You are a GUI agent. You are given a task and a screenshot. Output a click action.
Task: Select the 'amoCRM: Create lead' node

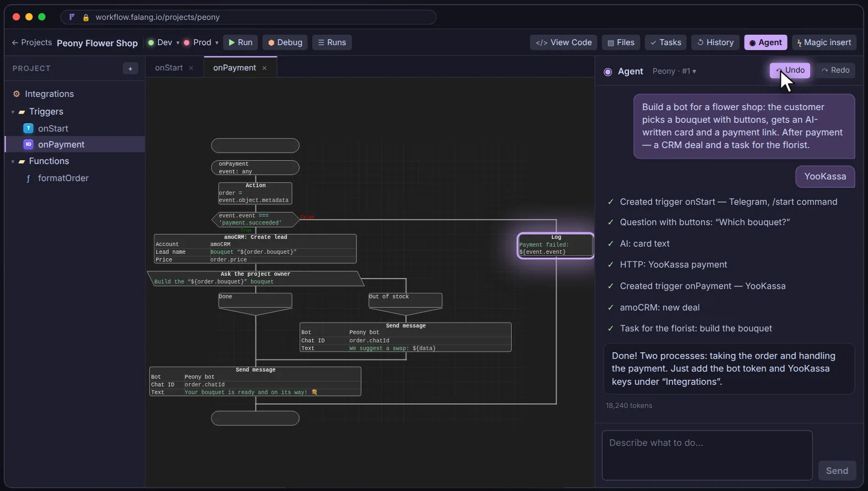coord(255,249)
